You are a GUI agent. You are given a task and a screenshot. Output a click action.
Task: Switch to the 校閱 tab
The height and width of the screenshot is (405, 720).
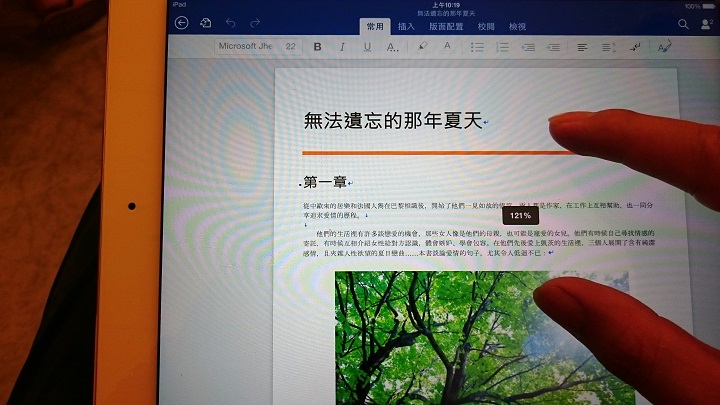(x=486, y=26)
